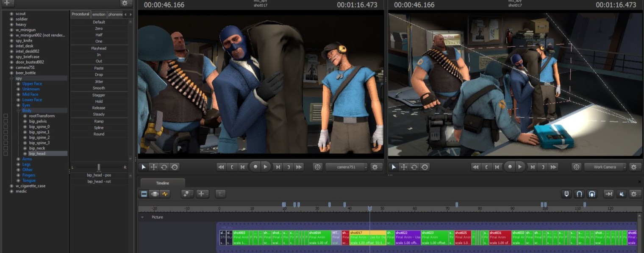Pick the rotate tool in the camera751 viewport
Image resolution: width=644 pixels, height=253 pixels.
164,167
